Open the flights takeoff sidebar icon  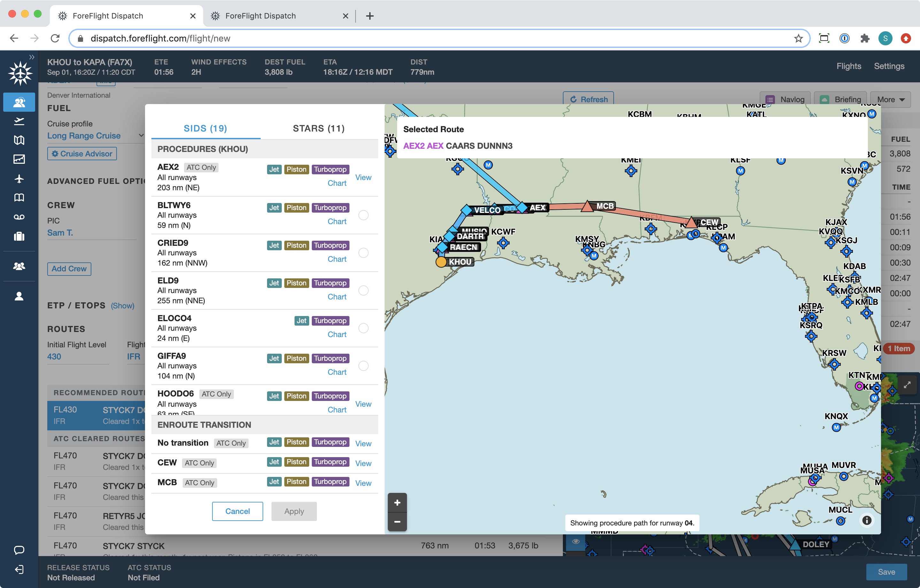(19, 121)
